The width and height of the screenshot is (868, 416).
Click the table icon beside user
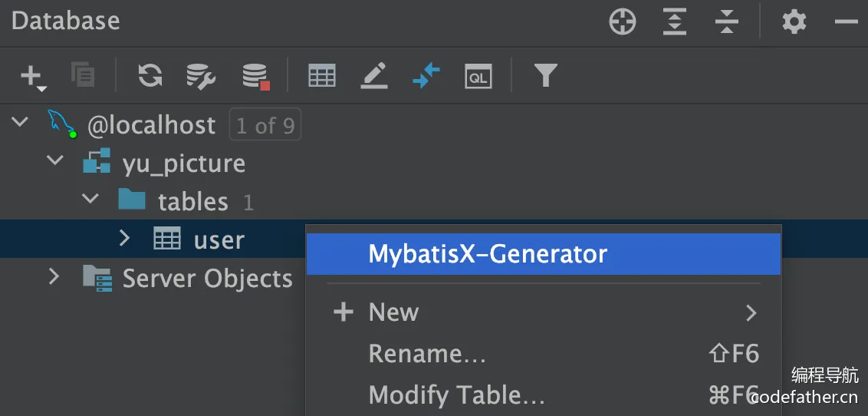pos(167,239)
